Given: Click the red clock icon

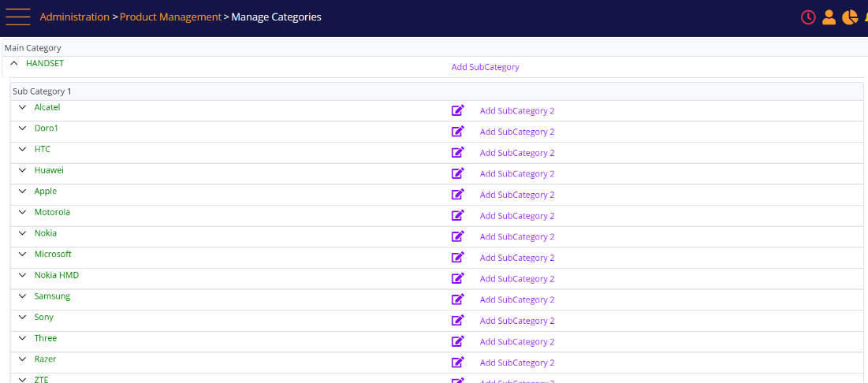Looking at the screenshot, I should point(808,17).
